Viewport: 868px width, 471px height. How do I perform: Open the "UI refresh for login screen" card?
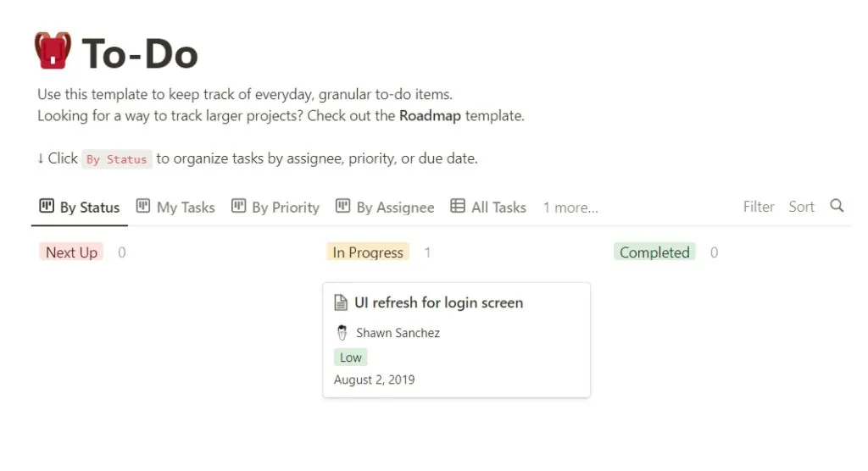438,302
